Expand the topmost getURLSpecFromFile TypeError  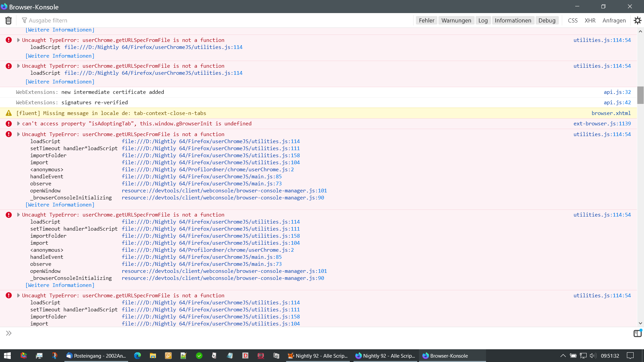(x=18, y=40)
